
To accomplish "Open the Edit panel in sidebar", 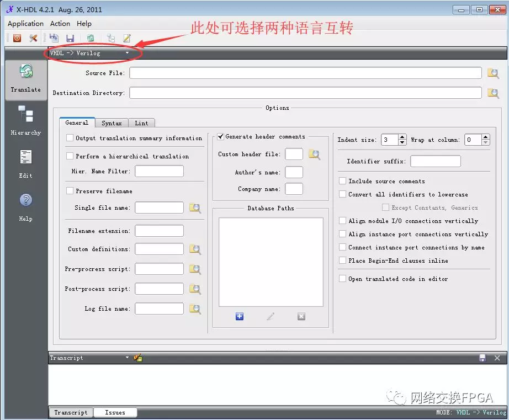I will pos(26,164).
